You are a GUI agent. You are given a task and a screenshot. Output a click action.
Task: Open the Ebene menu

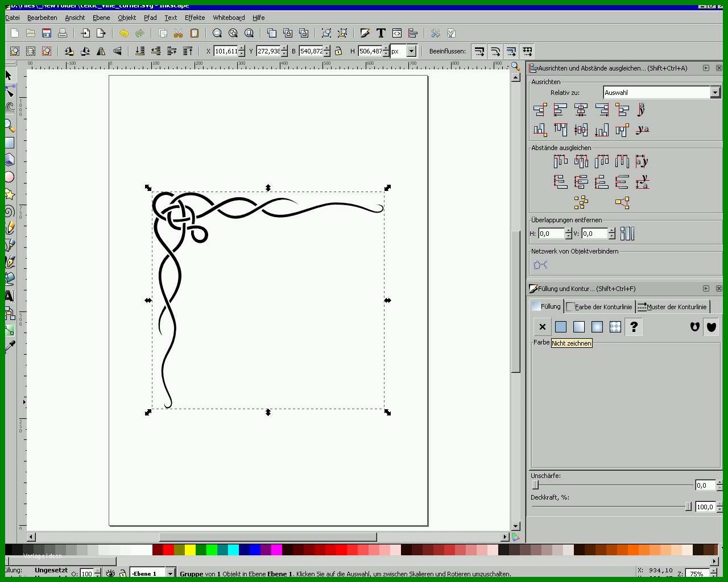point(101,18)
